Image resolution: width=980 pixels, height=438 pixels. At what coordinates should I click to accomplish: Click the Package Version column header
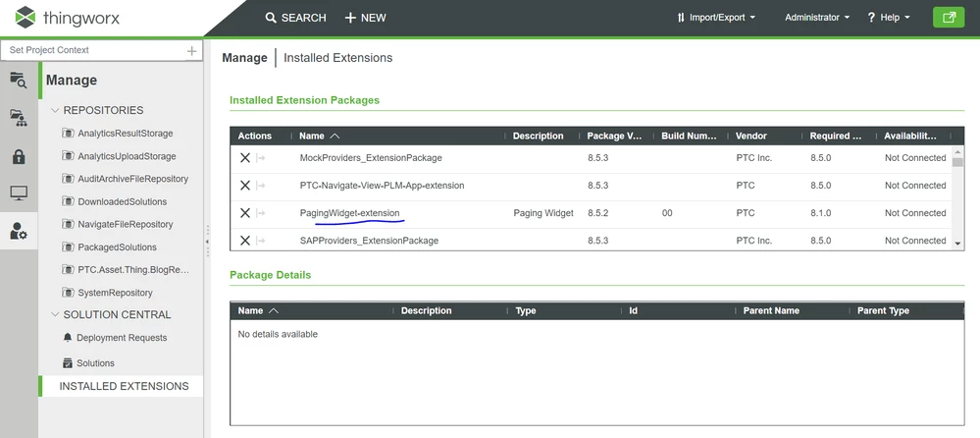pos(614,136)
